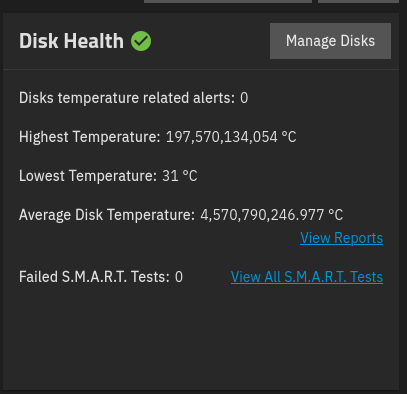Click the divider line under Disk Health header
The width and height of the screenshot is (407, 394).
click(201, 69)
